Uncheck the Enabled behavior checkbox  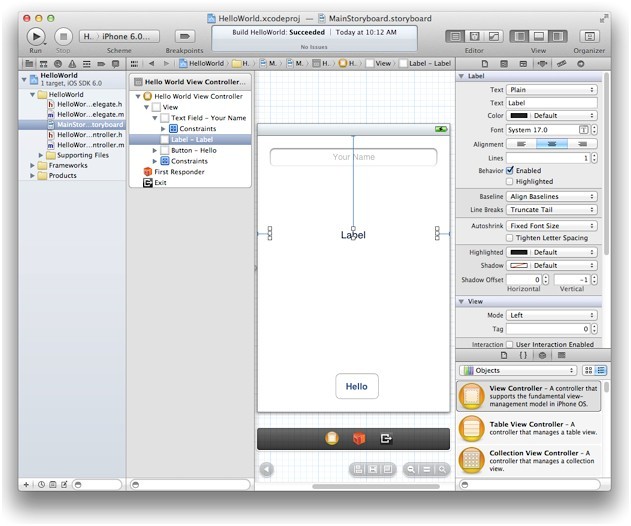pos(510,170)
